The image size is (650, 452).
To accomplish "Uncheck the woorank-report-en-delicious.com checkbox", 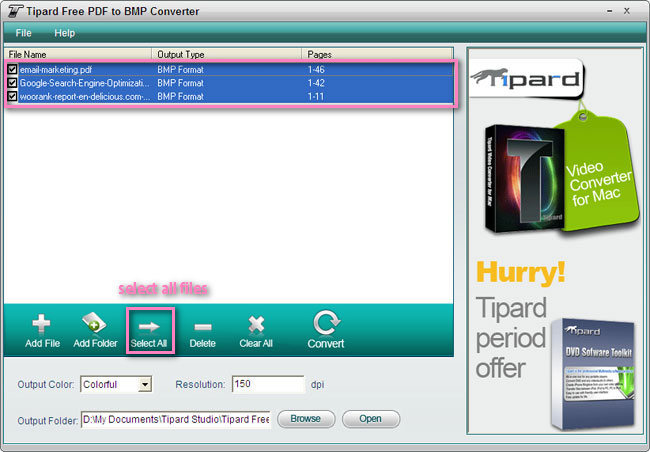I will [x=12, y=96].
